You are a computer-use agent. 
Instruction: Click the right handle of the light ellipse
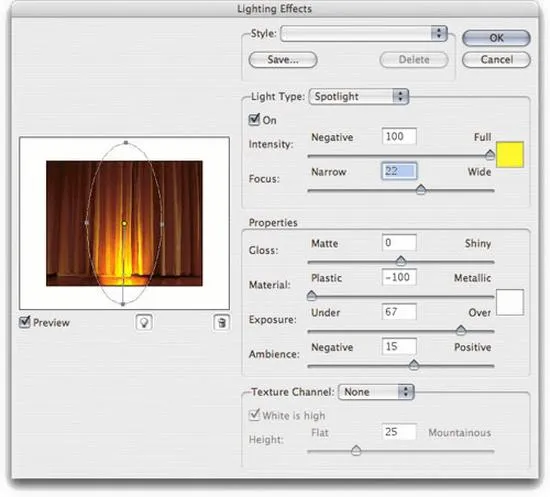click(162, 224)
